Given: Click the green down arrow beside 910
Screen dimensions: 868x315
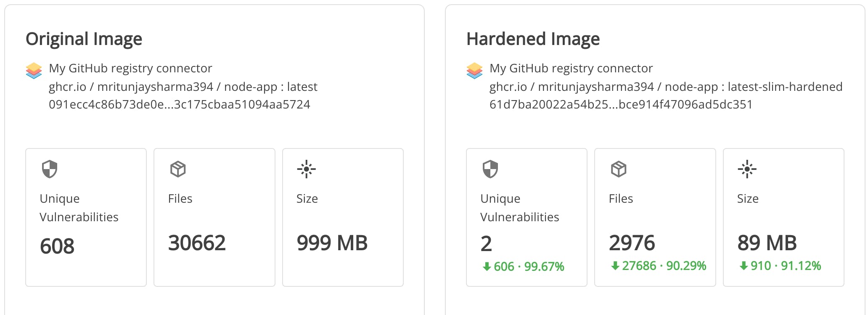Looking at the screenshot, I should pyautogui.click(x=744, y=266).
